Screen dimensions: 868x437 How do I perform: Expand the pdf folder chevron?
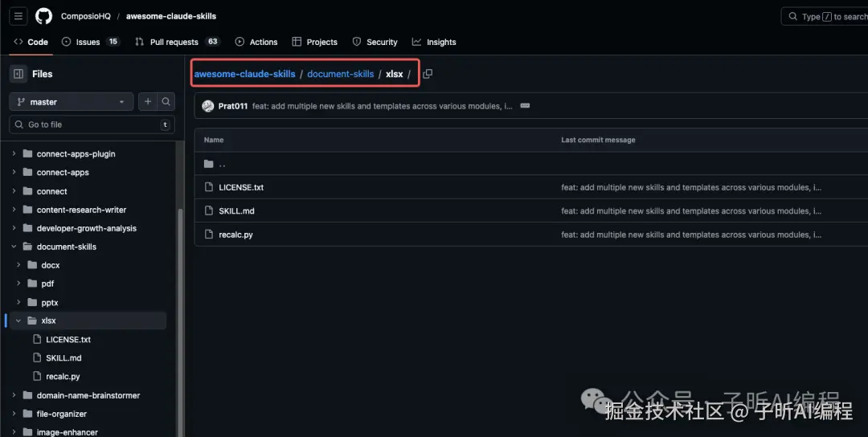18,284
